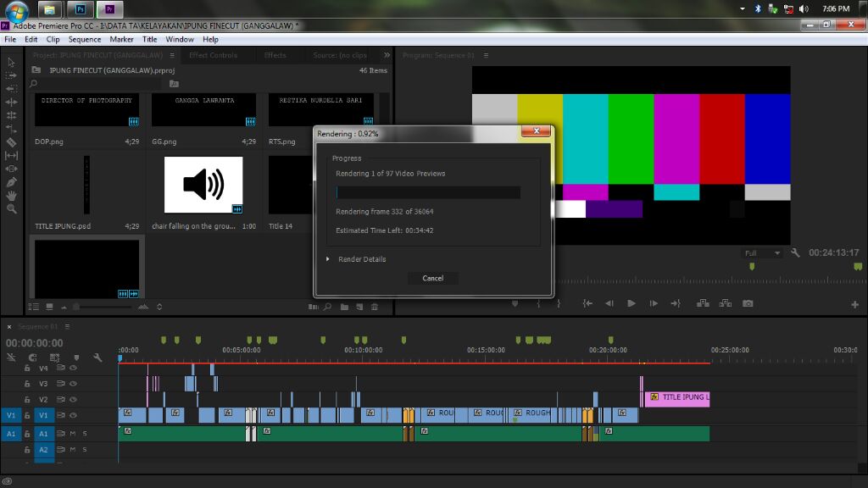This screenshot has width=868, height=488.
Task: Export a frame with the camera icon
Action: pyautogui.click(x=748, y=303)
